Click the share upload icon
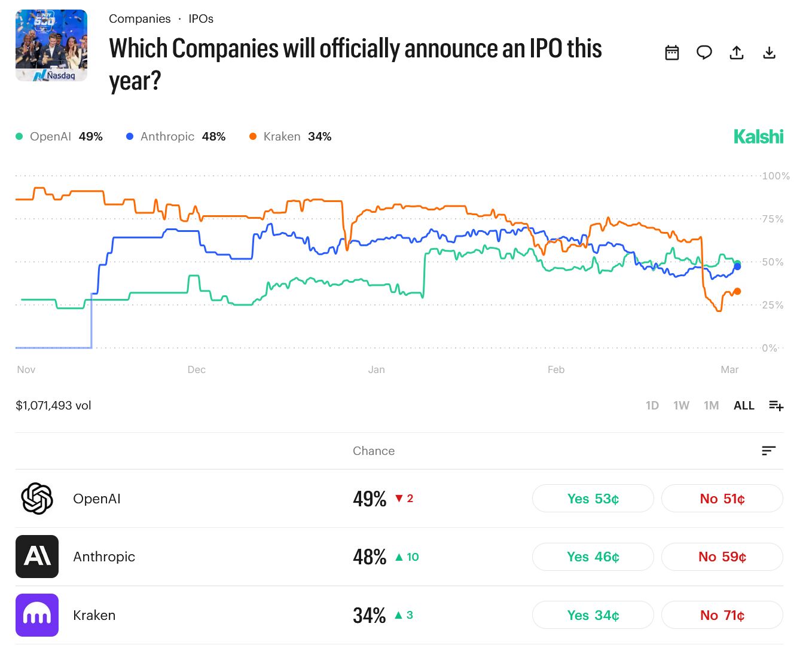 [737, 53]
